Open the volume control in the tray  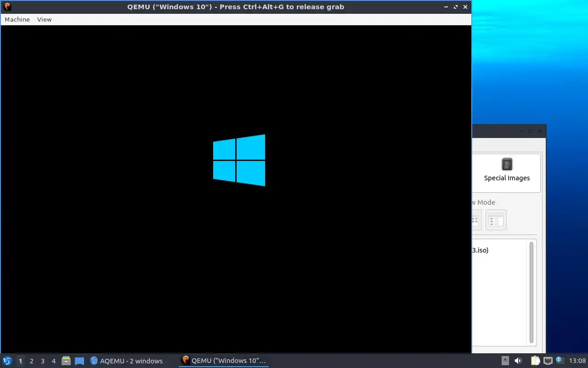click(x=518, y=361)
